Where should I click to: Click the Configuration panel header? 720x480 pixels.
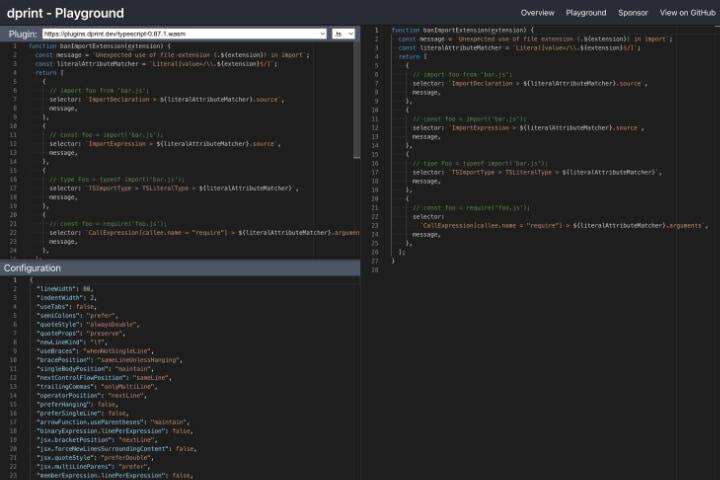coord(32,268)
